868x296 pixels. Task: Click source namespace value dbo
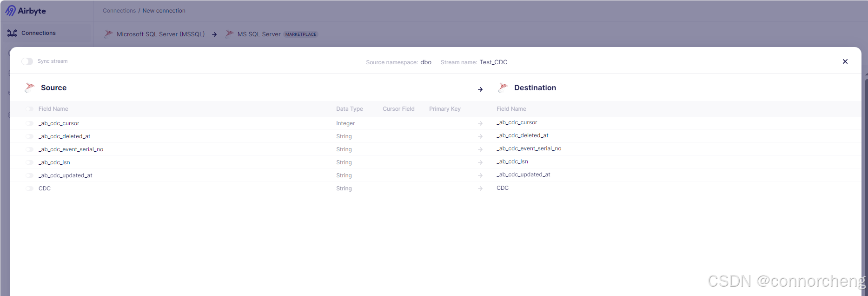coord(426,62)
